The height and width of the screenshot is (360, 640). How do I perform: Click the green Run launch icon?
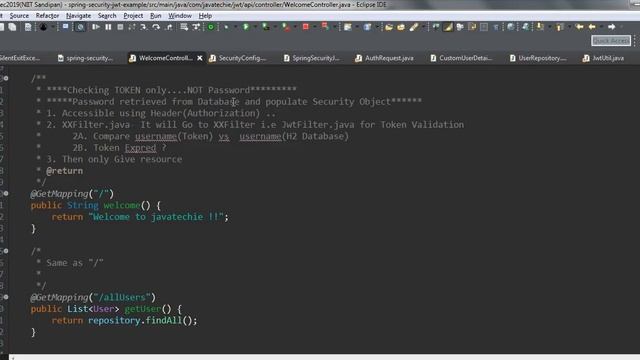(246, 27)
